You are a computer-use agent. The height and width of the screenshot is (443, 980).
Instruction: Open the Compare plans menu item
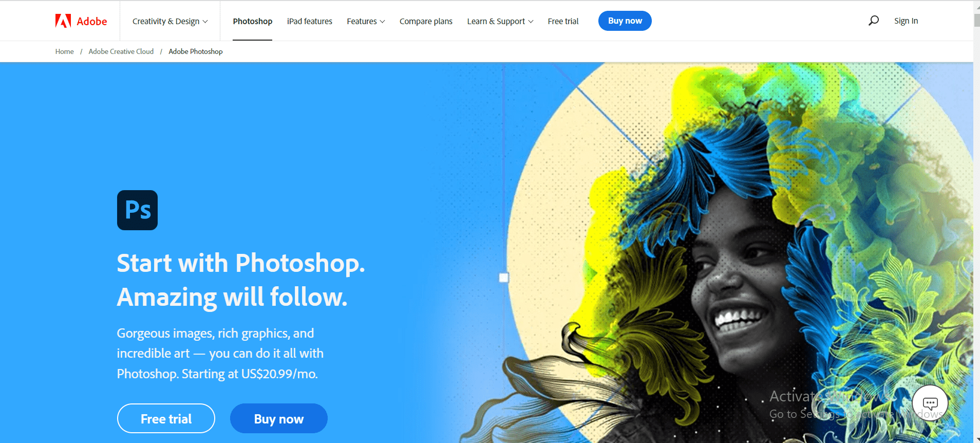point(426,21)
